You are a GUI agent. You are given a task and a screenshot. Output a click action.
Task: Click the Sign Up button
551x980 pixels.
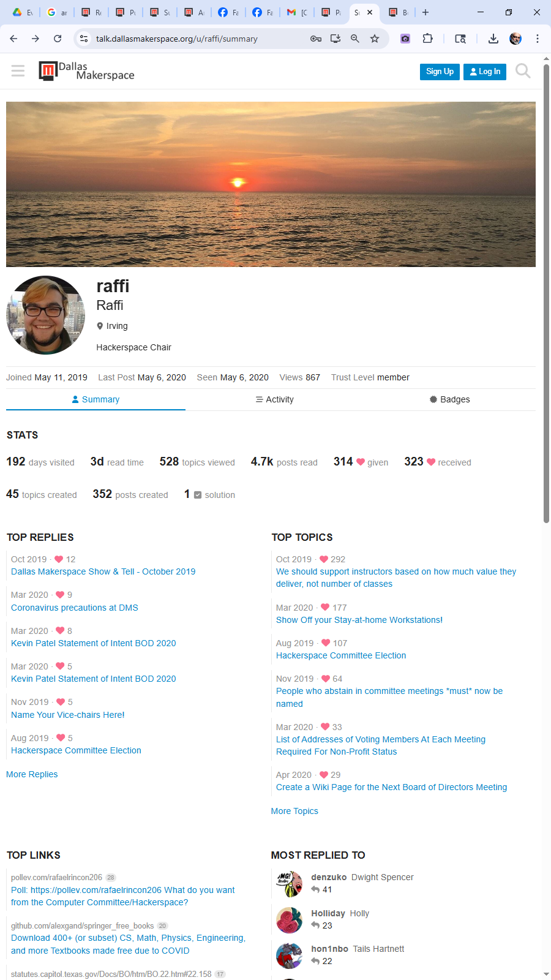click(x=440, y=72)
